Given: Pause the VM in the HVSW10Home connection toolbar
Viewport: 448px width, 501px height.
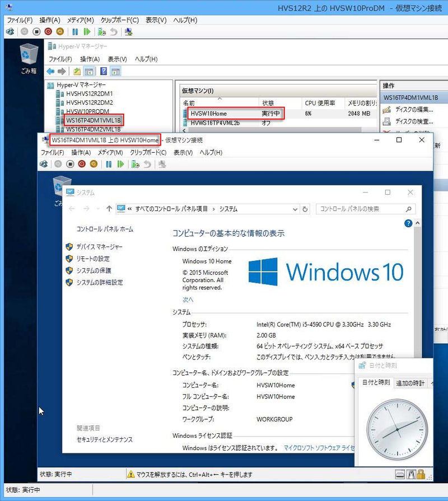Looking at the screenshot, I should (109, 164).
